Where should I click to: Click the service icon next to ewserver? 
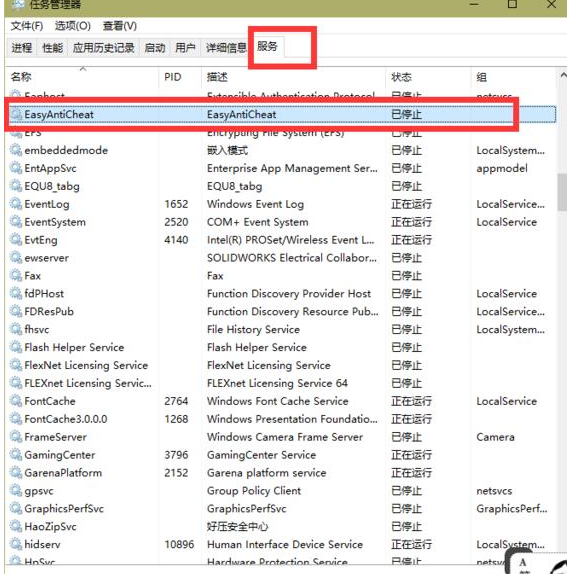point(16,258)
